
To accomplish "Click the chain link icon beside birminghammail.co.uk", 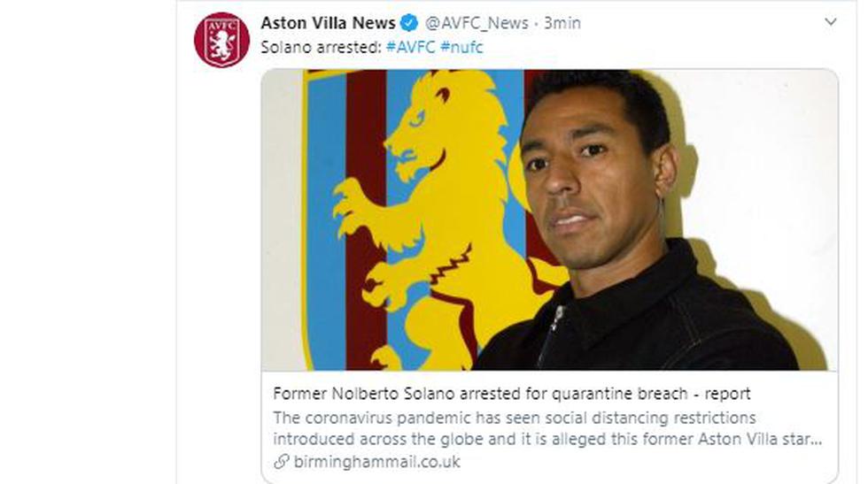I will [x=281, y=462].
